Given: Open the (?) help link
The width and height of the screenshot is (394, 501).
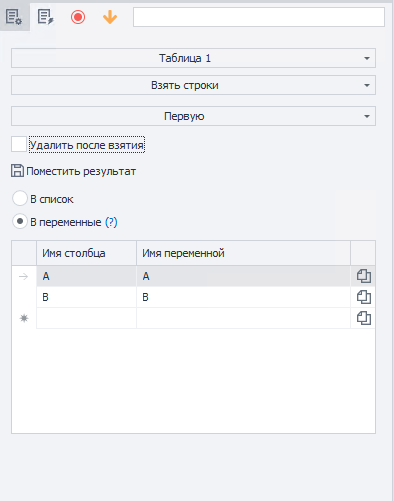Looking at the screenshot, I should (x=111, y=222).
